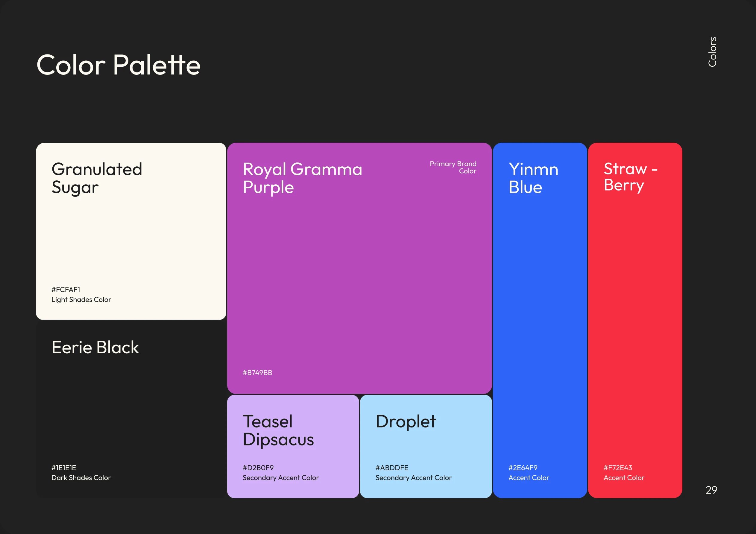This screenshot has width=756, height=534.
Task: Click the Light Shades Color caption
Action: (81, 299)
